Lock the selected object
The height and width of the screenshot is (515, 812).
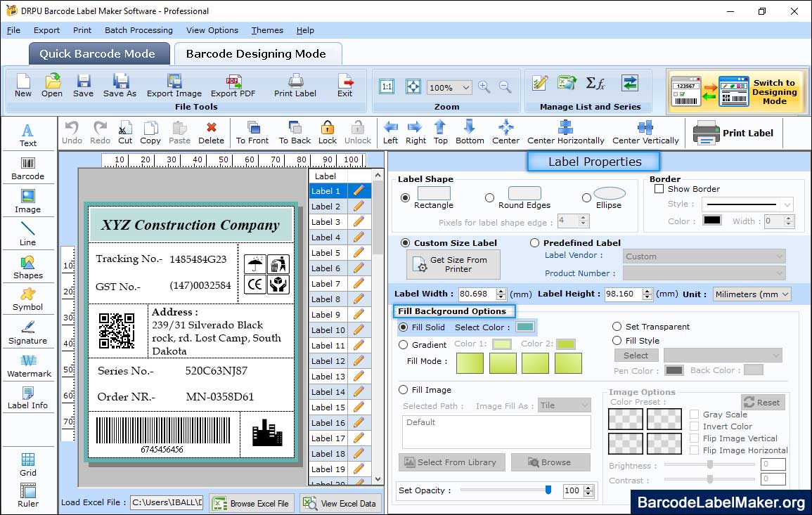pyautogui.click(x=328, y=133)
